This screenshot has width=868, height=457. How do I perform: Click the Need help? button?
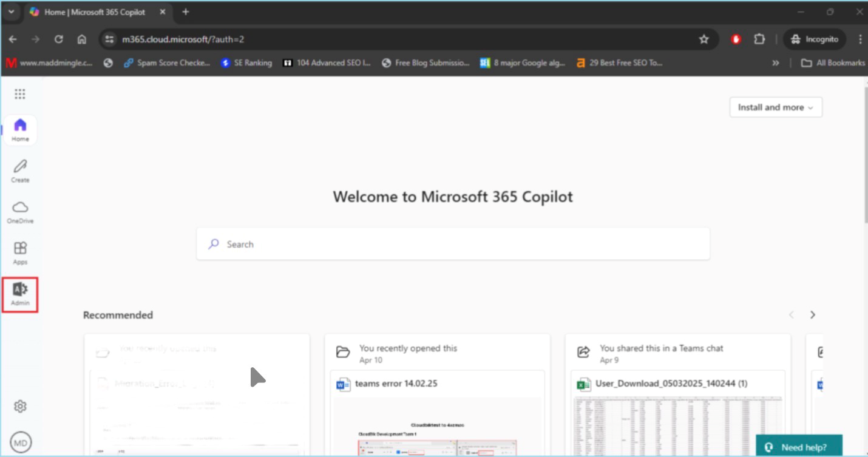point(799,447)
